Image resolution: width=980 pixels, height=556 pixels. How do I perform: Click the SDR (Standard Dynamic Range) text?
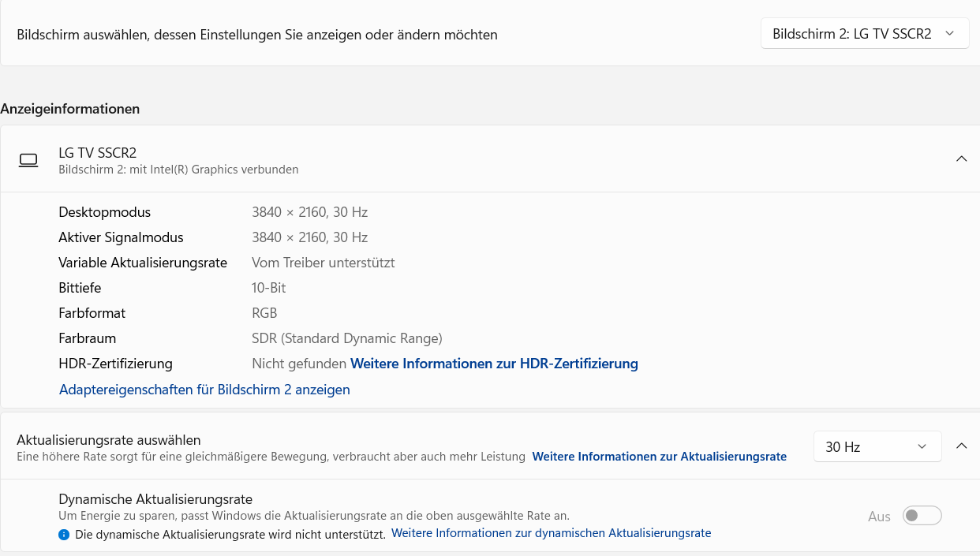346,338
